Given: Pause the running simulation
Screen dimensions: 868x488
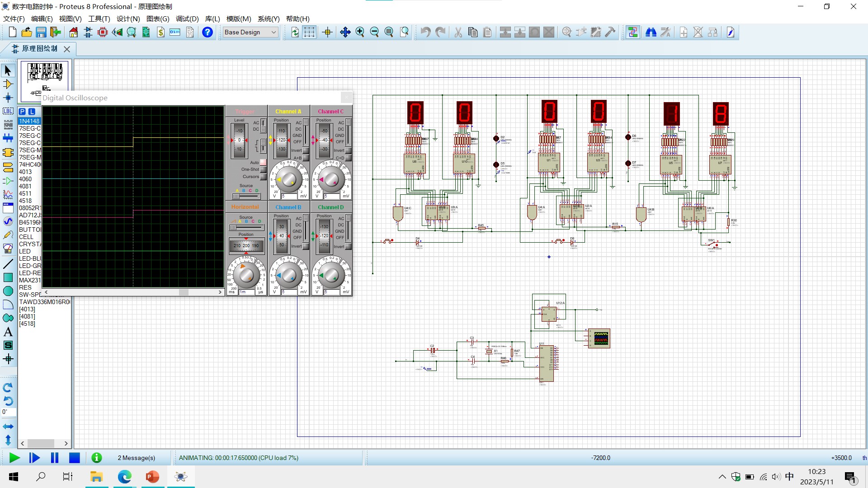Looking at the screenshot, I should click(x=55, y=458).
